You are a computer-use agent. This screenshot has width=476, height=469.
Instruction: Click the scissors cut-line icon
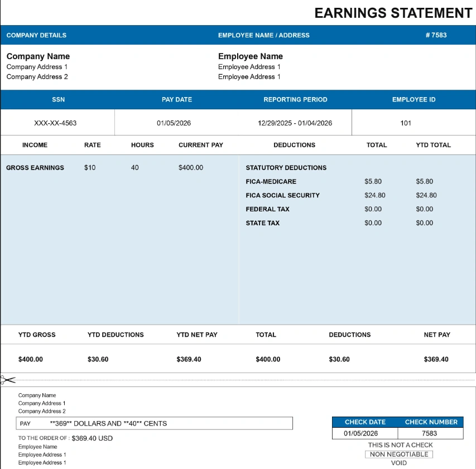8,380
